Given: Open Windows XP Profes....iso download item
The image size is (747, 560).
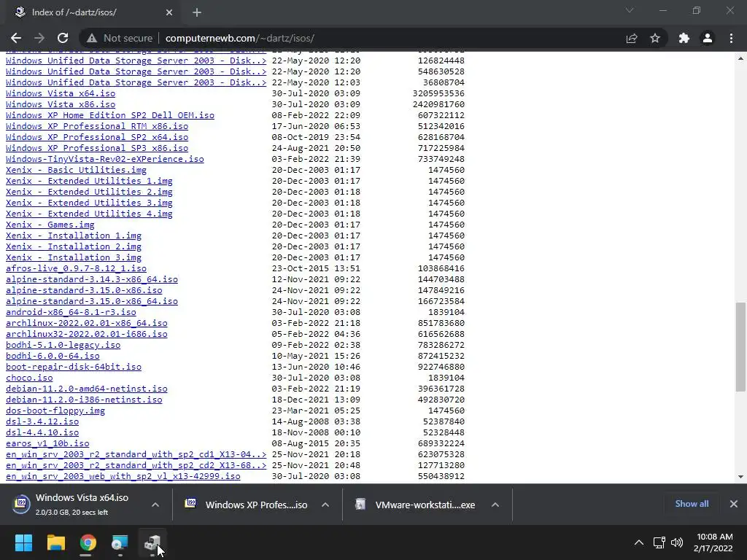Looking at the screenshot, I should [x=247, y=505].
